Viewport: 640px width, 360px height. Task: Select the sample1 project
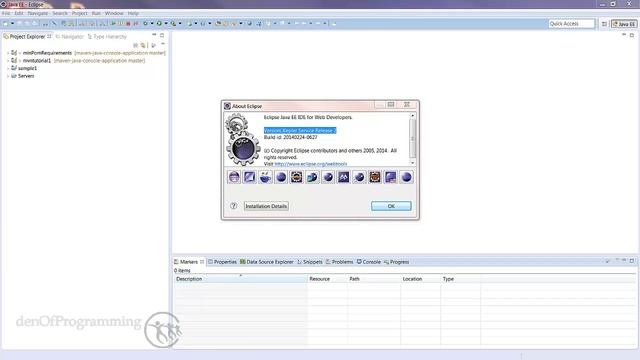27,68
